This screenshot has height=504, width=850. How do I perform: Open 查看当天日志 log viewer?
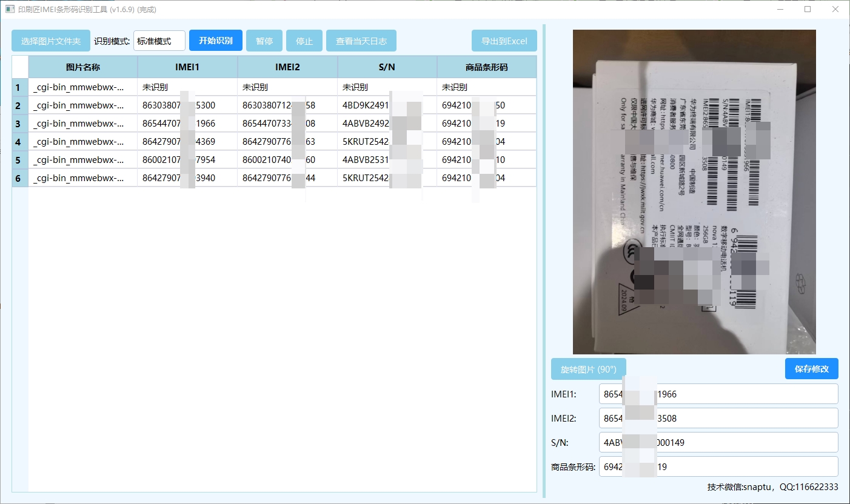(x=361, y=41)
